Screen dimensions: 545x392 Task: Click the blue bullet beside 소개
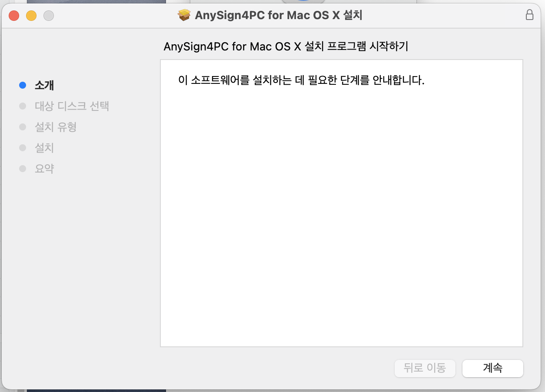pos(23,85)
